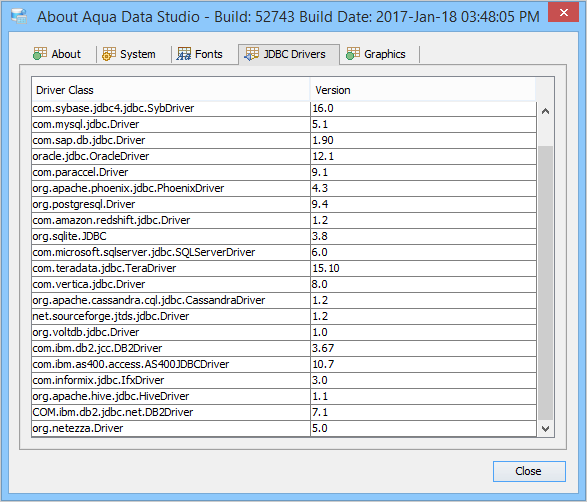Click the Graphics tab icon
The height and width of the screenshot is (502, 587).
(353, 54)
